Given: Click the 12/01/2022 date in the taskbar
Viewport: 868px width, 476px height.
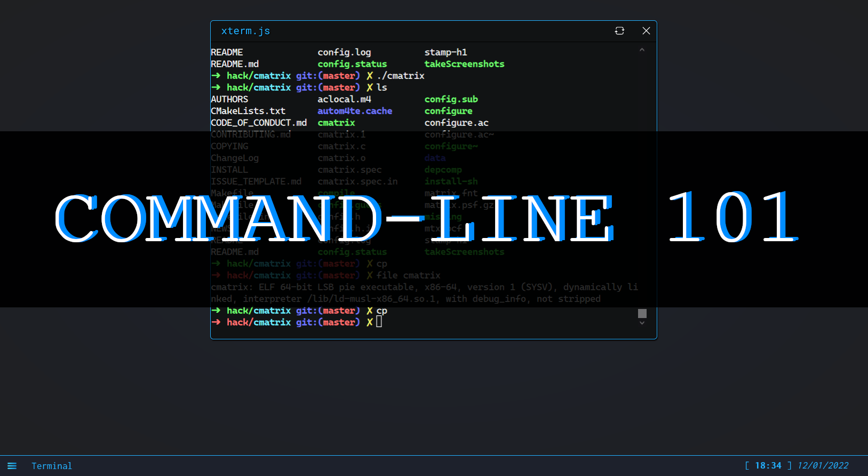Looking at the screenshot, I should [x=823, y=465].
